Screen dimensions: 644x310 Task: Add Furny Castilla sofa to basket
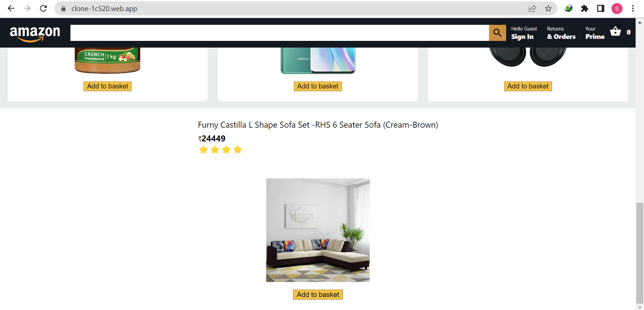tap(318, 295)
